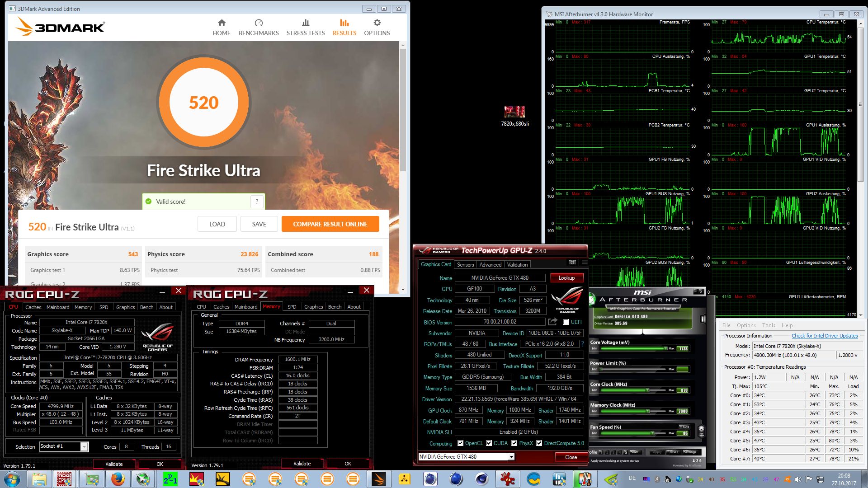Switch to Mainboard tab in left CPU-Z window
This screenshot has width=868, height=488.
pos(58,307)
